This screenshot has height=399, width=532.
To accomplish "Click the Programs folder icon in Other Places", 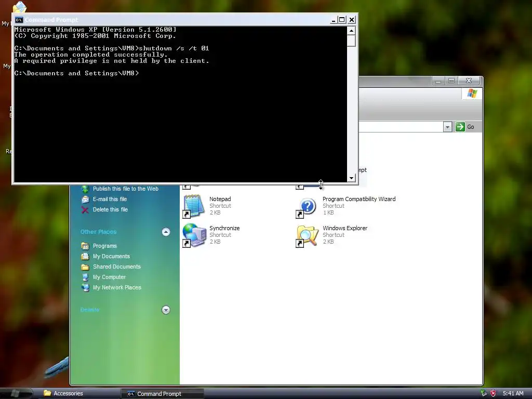I will 85,246.
